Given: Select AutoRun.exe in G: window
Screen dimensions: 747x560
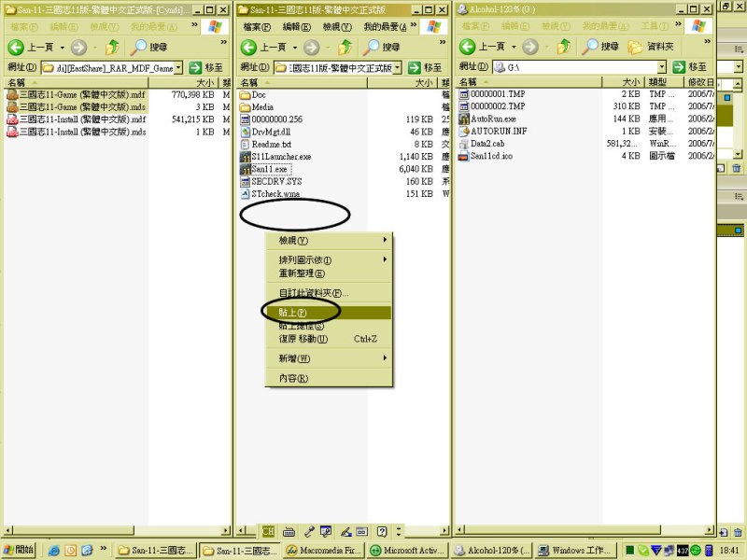Looking at the screenshot, I should point(487,119).
